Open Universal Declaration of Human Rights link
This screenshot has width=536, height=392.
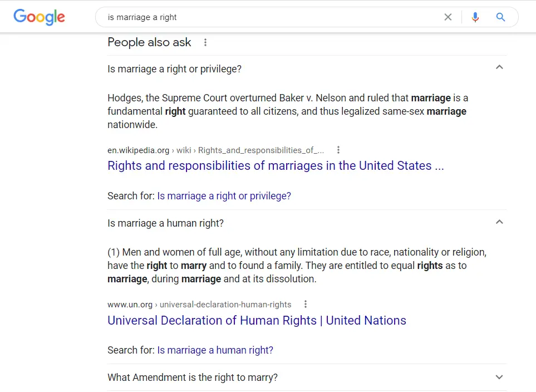pyautogui.click(x=257, y=321)
